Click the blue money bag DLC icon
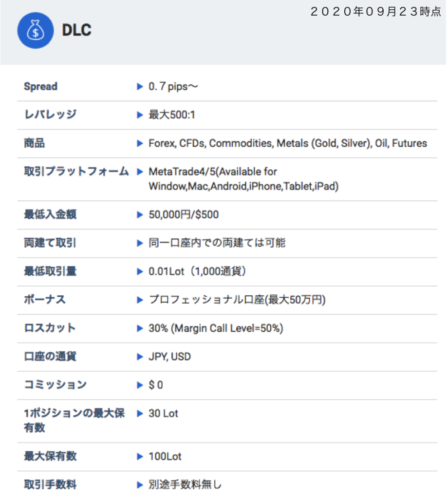The height and width of the screenshot is (499, 448). click(35, 31)
